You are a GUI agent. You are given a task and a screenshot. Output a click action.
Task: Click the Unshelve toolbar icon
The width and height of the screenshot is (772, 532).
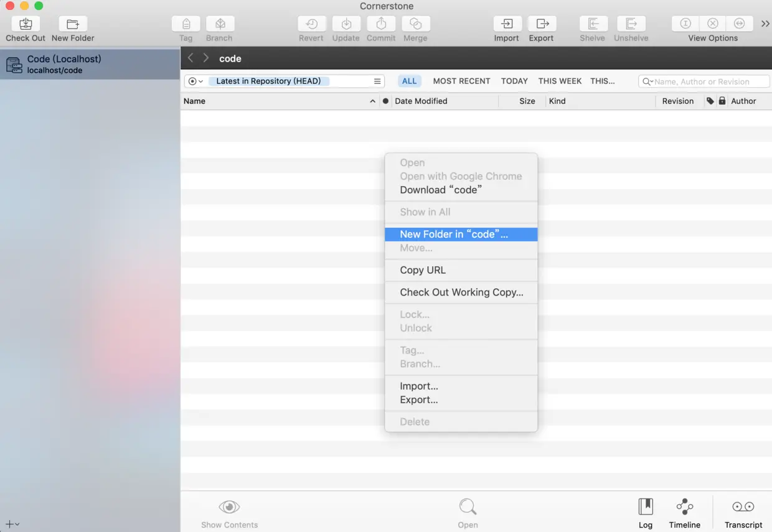click(631, 24)
